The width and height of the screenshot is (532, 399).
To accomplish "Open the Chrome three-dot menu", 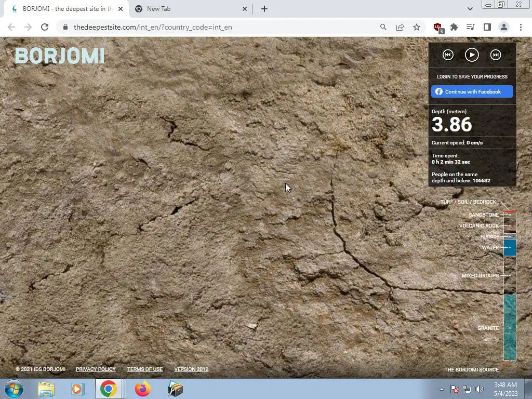I will coord(521,27).
